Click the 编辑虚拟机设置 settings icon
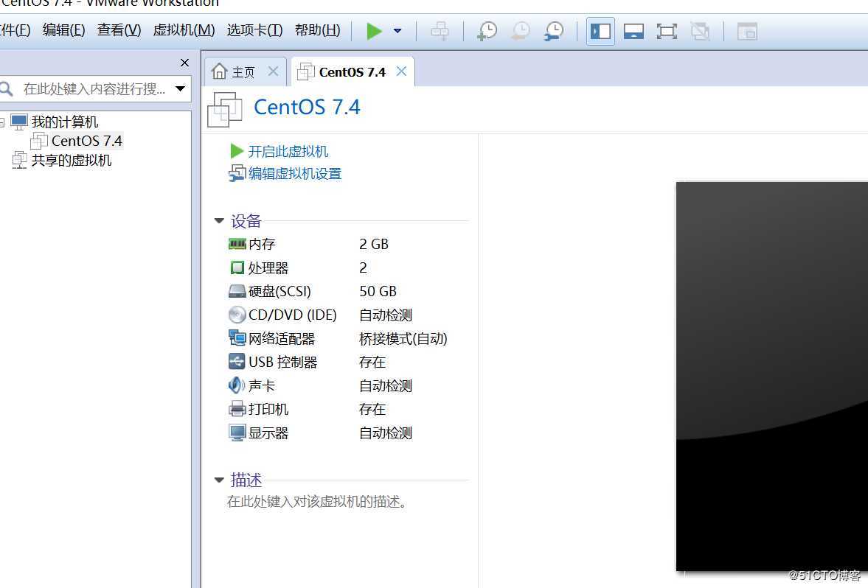The height and width of the screenshot is (588, 868). pyautogui.click(x=237, y=174)
